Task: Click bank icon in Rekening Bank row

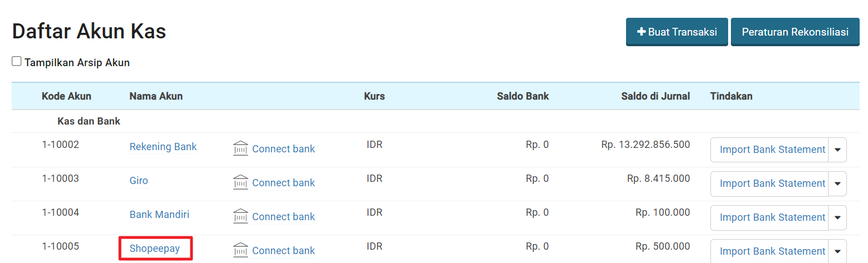Action: coord(240,148)
